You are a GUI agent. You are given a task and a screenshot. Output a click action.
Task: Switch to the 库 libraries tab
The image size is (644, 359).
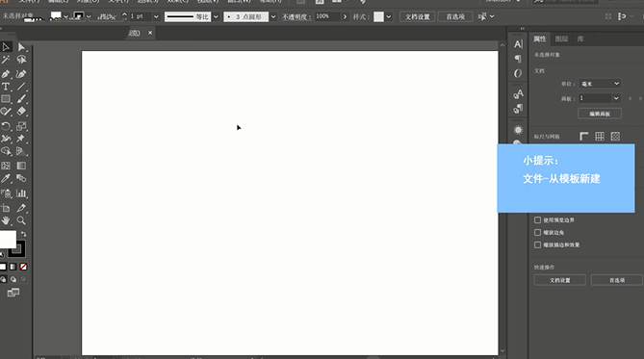(x=580, y=39)
